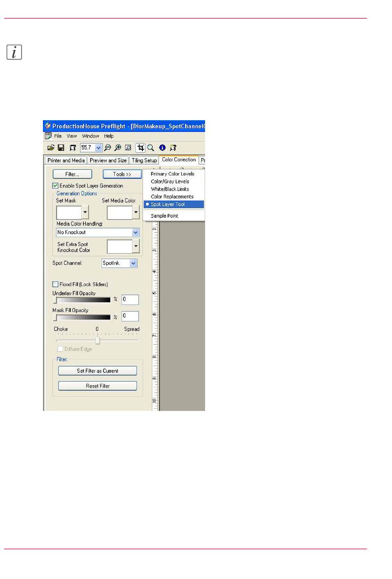The height and width of the screenshot is (579, 392).
Task: Switch to Color Correction tab
Action: 179,159
